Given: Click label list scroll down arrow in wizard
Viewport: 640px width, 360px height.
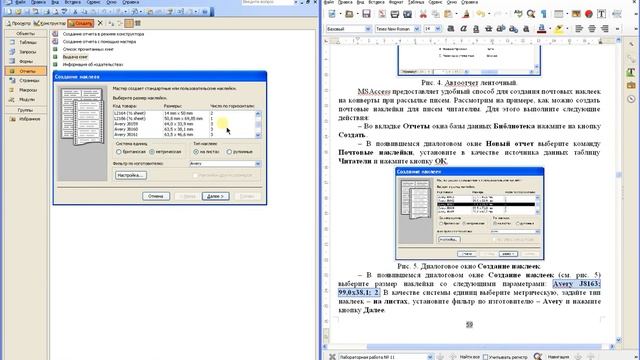Looking at the screenshot, I should click(258, 135).
